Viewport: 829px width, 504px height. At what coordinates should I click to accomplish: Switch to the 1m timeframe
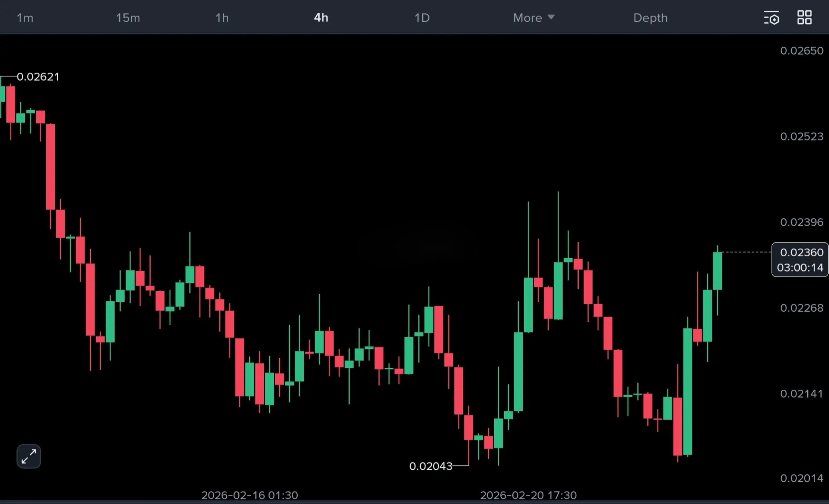[x=25, y=18]
